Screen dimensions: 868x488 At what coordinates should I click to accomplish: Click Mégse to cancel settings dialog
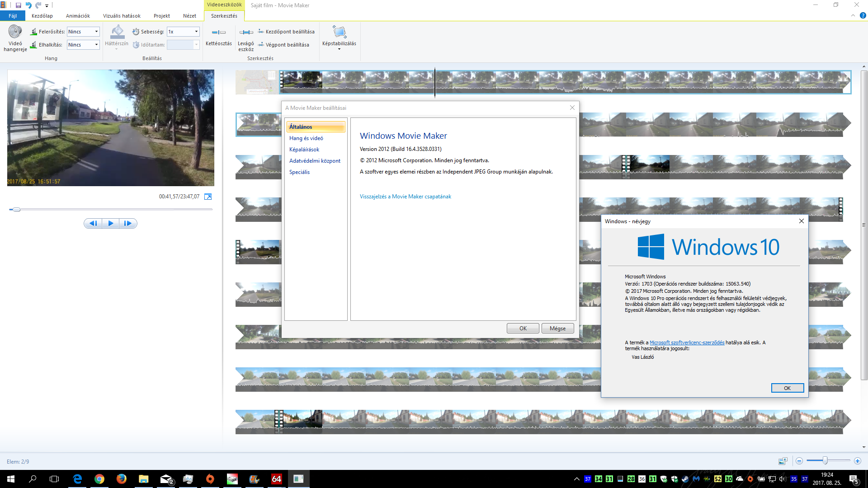click(557, 328)
